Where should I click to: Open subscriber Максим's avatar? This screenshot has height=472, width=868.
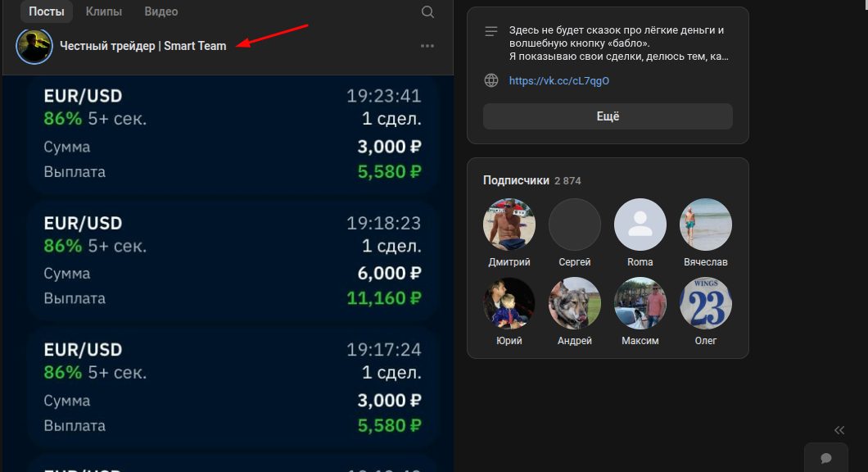click(640, 303)
